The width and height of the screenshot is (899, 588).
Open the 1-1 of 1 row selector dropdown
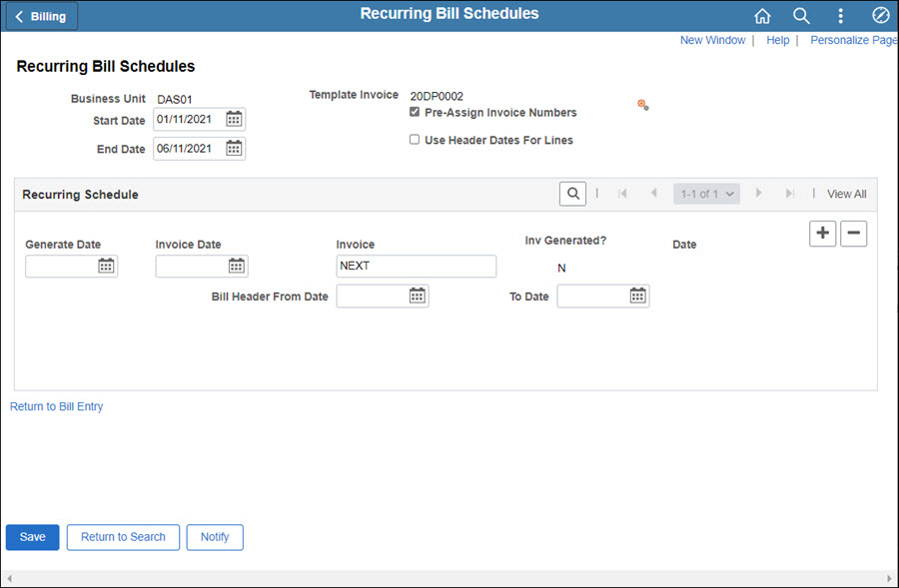pyautogui.click(x=705, y=193)
